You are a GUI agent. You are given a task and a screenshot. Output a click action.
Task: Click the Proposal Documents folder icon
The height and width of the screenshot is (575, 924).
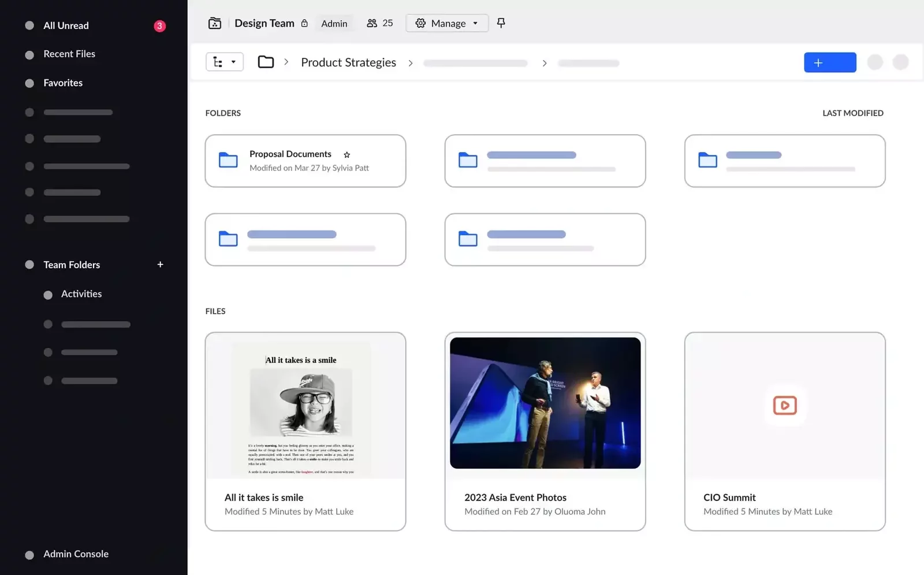pos(228,160)
